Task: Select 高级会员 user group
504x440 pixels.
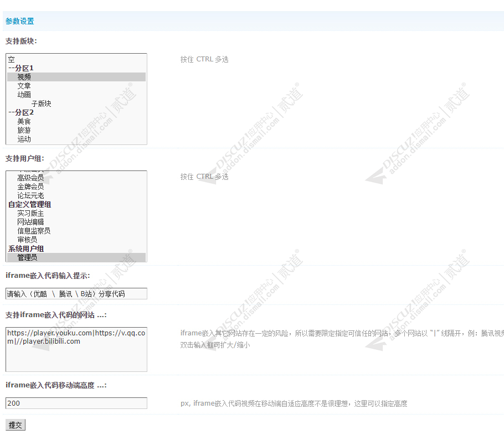Action: [76, 178]
